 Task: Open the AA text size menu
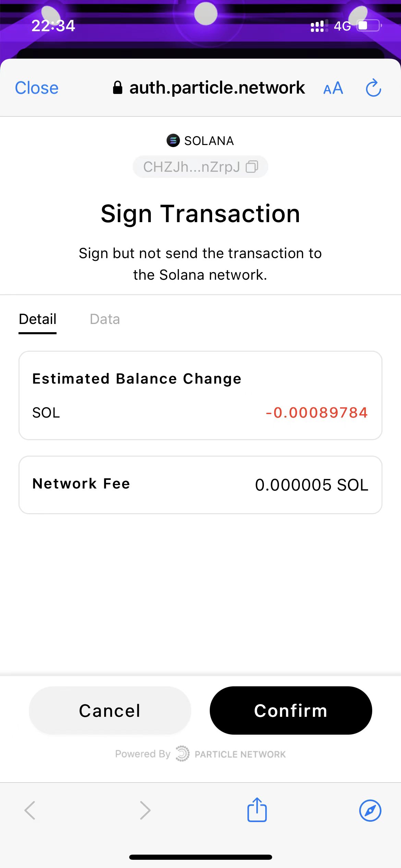333,88
